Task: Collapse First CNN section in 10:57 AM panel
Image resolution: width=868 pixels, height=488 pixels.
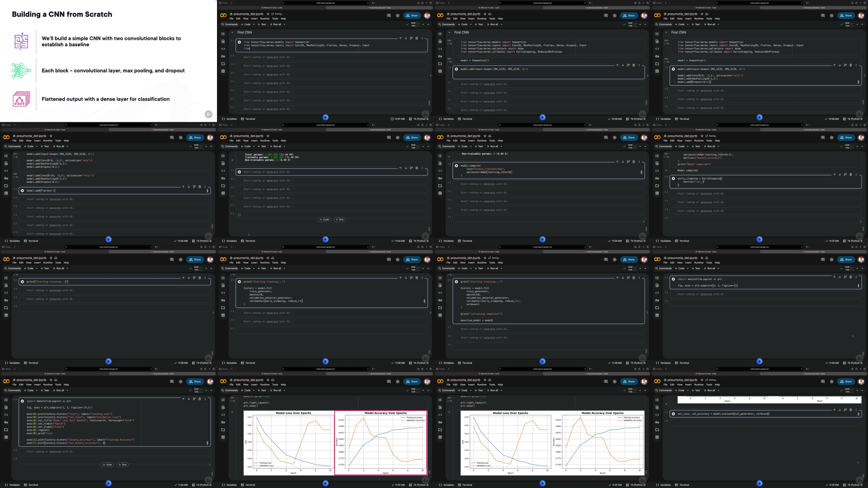Action: [x=232, y=32]
